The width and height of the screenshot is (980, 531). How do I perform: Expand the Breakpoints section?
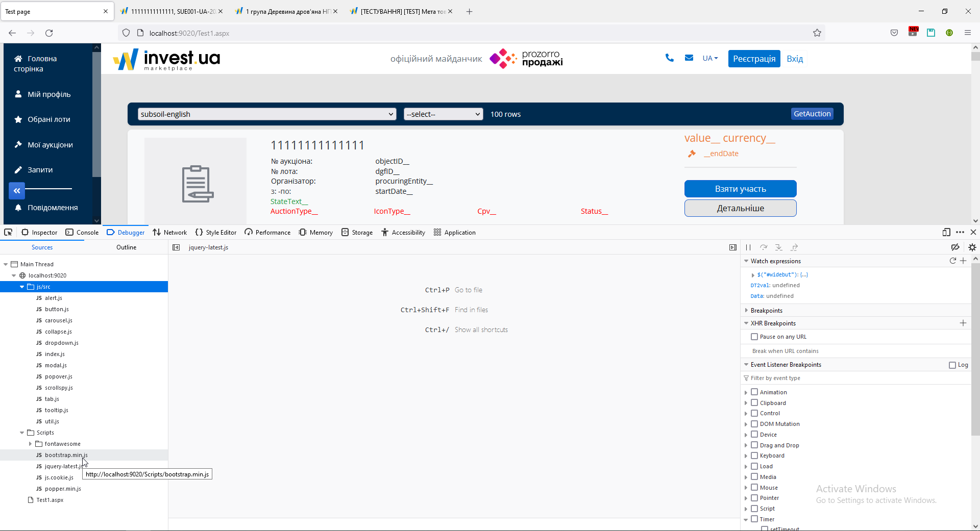click(746, 310)
